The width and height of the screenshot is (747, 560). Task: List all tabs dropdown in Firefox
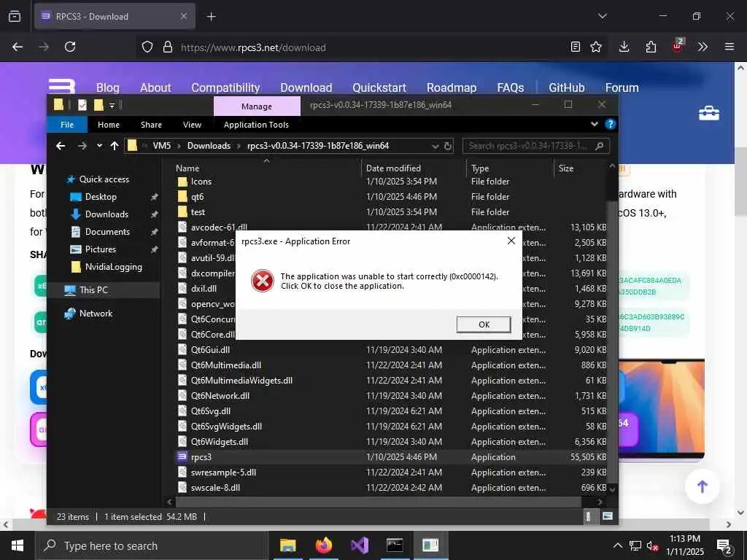click(603, 16)
